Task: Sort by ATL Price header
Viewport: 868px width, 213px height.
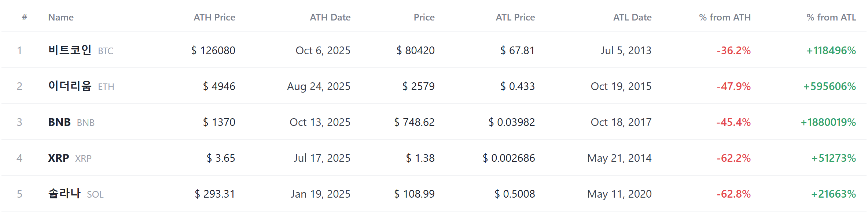Action: pos(515,17)
